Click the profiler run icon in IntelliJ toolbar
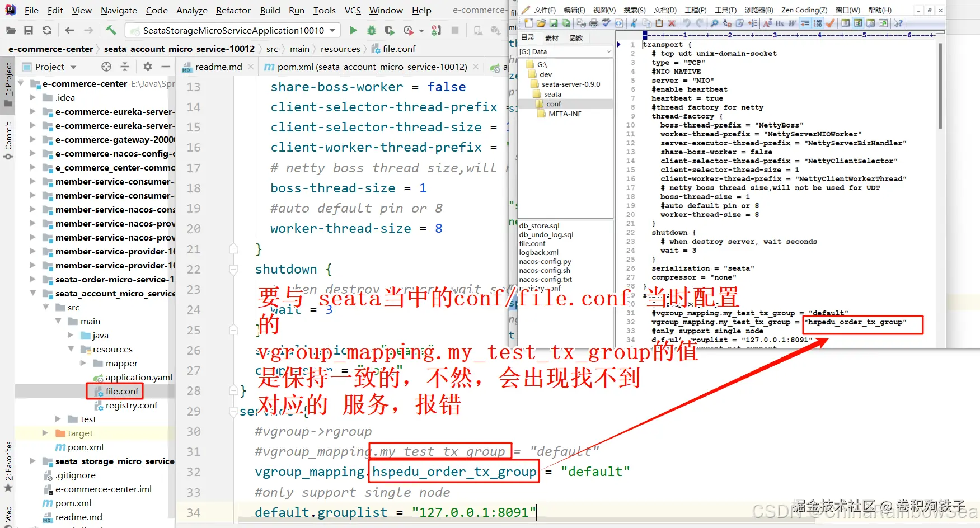980x528 pixels. tap(409, 30)
